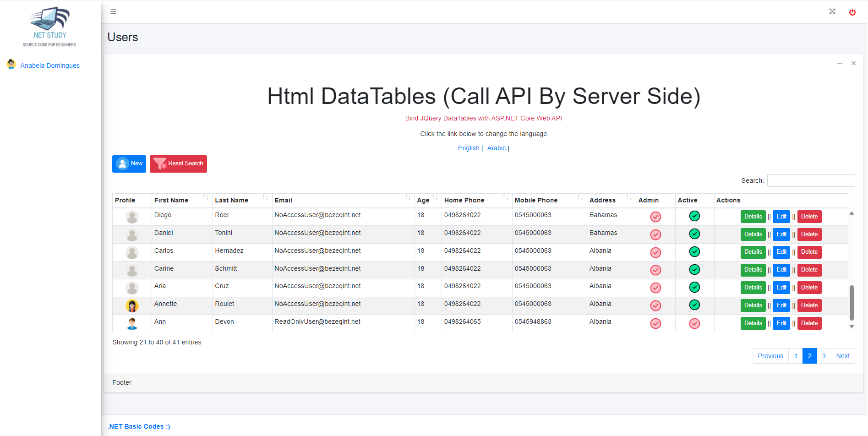Click Ann Devon's profile avatar

132,323
